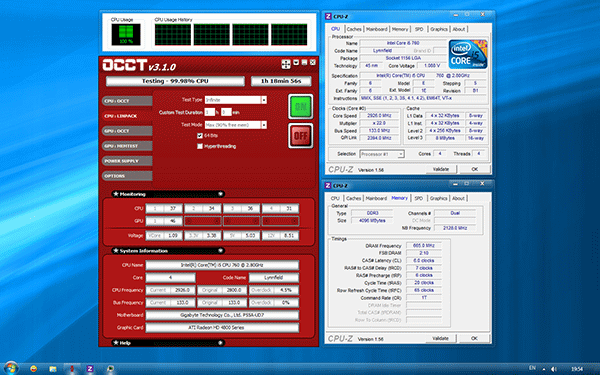The height and width of the screenshot is (375, 600).
Task: Open the SPD tab in upper CPU-Z
Action: 419,29
